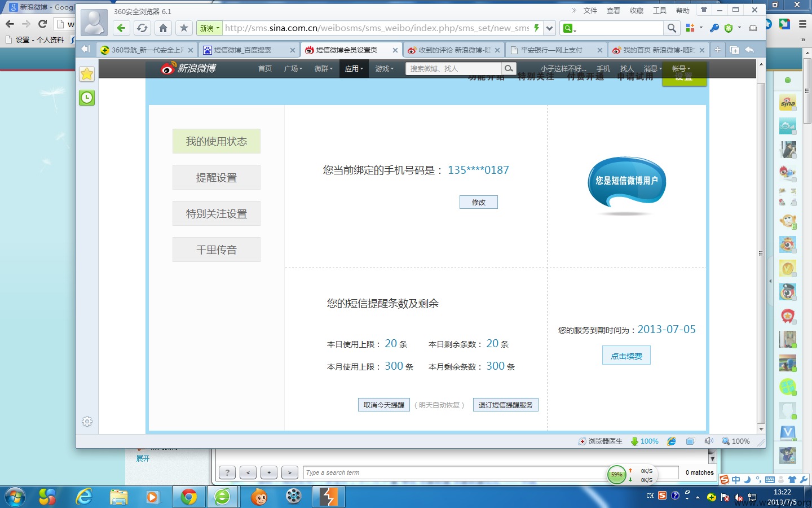Expand the address bar history arrow
This screenshot has height=508, width=812.
coord(550,28)
